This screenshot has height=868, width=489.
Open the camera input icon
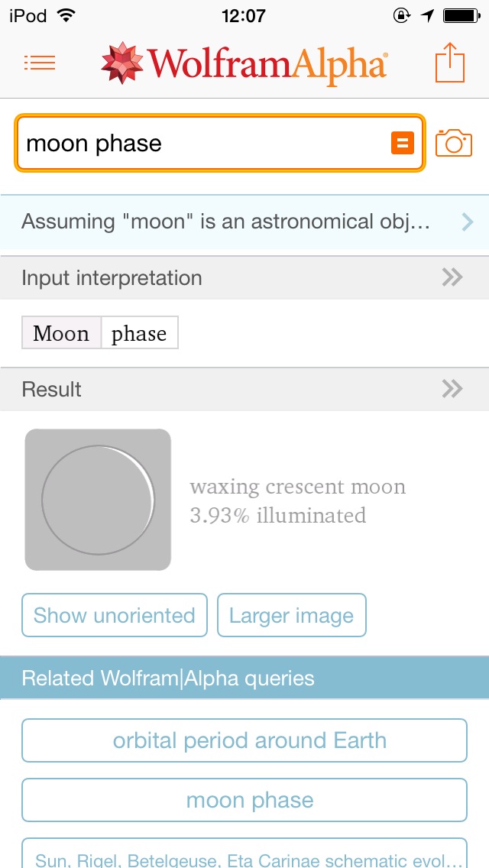pyautogui.click(x=454, y=143)
